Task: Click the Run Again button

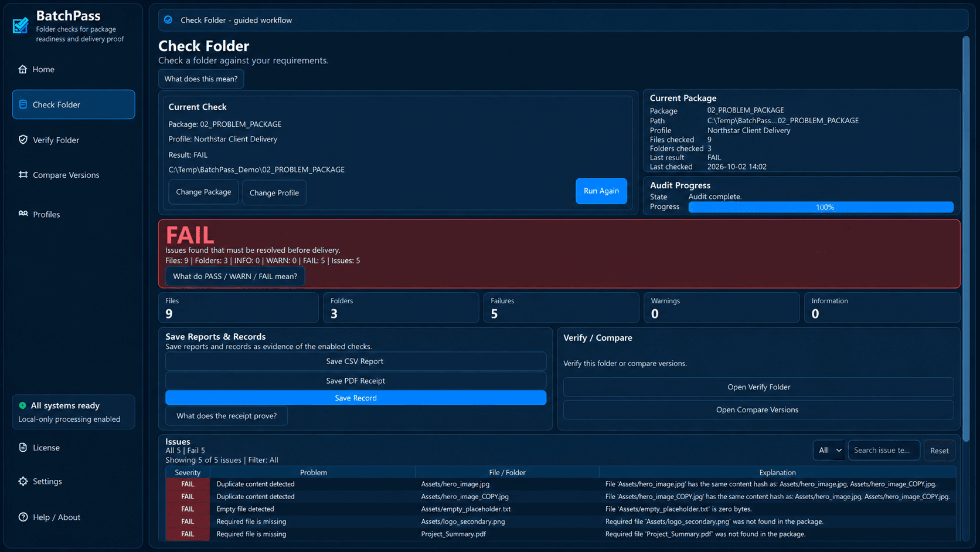Action: point(601,191)
